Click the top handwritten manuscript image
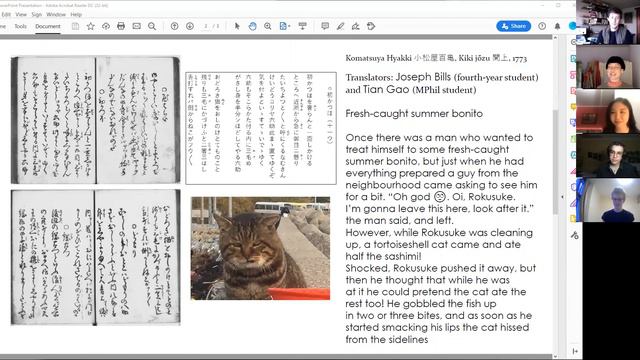The height and width of the screenshot is (360, 640). pos(96,120)
